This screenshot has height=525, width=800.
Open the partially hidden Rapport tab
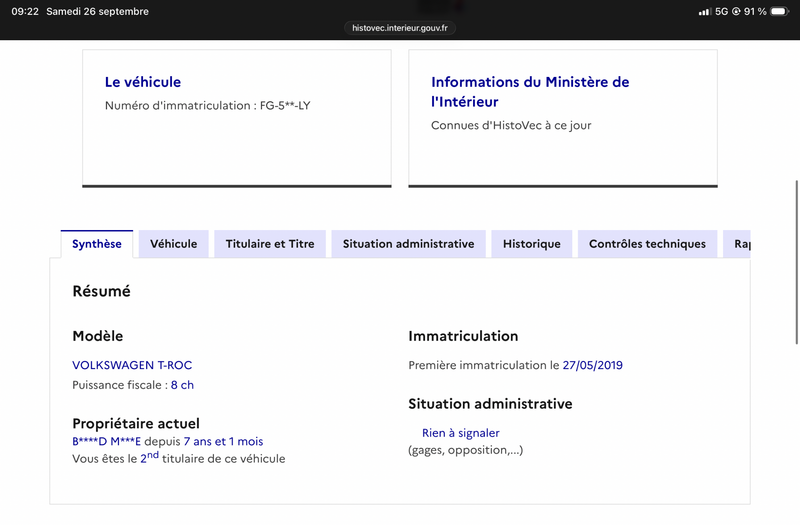(737, 244)
